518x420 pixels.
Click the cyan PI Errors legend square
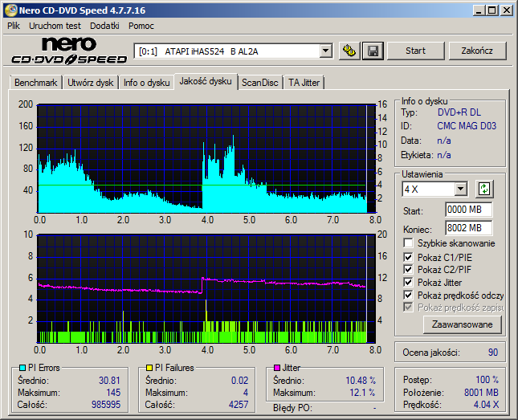point(22,368)
